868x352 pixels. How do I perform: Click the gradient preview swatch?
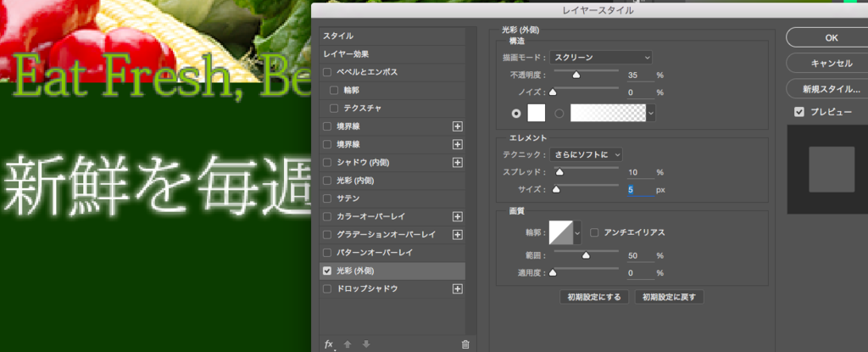(609, 113)
